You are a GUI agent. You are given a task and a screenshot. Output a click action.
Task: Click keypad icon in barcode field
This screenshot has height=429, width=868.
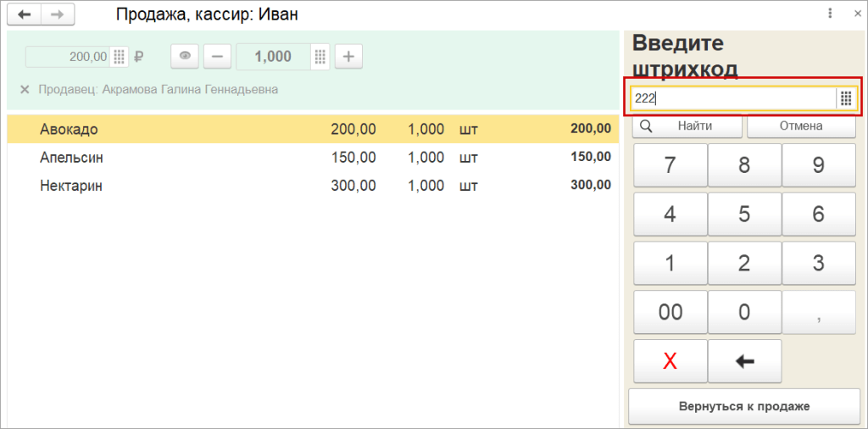pos(845,98)
